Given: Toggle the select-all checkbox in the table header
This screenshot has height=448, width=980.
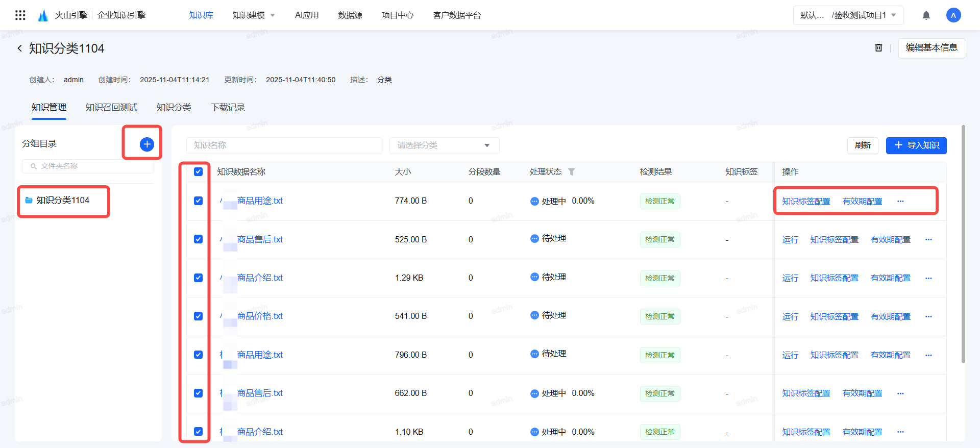Looking at the screenshot, I should [x=199, y=172].
